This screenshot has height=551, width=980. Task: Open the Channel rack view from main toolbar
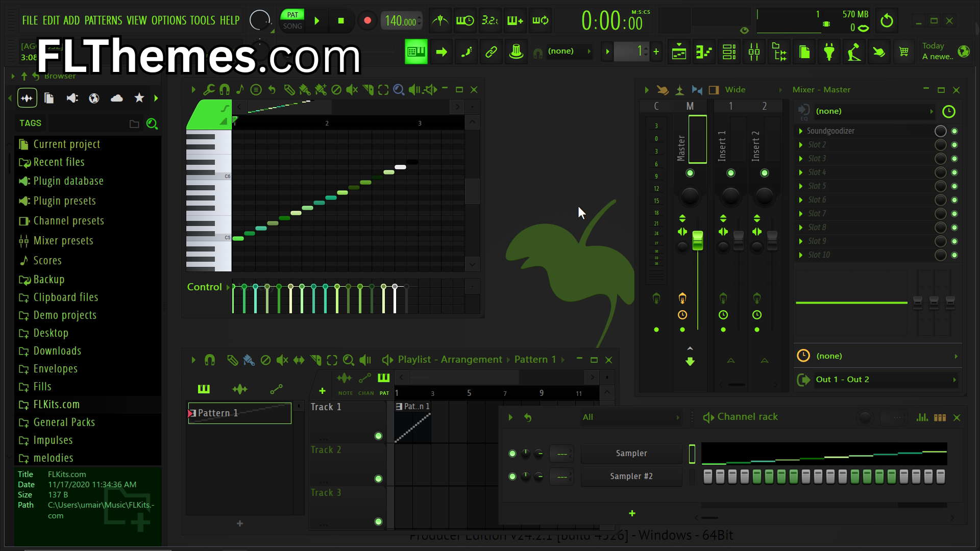729,52
